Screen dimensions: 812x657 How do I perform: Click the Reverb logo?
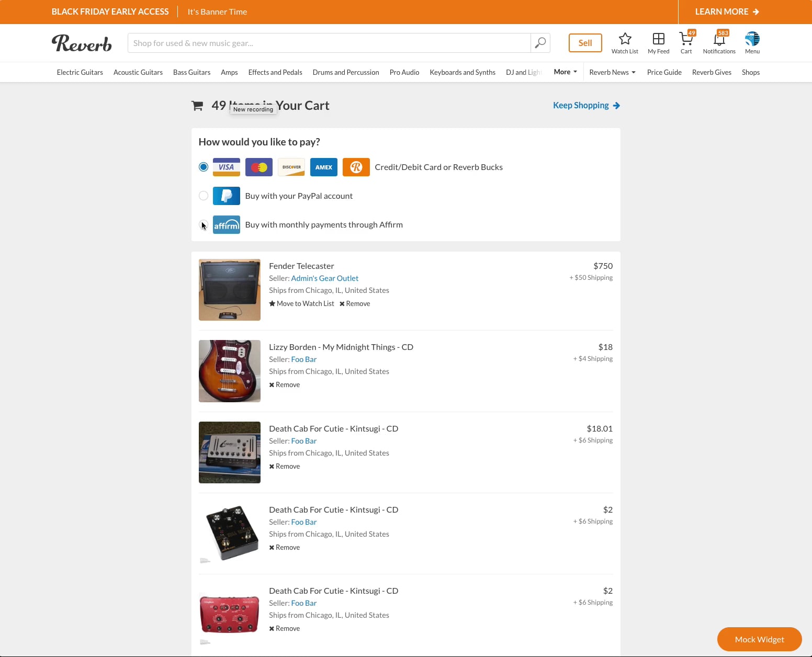(x=82, y=43)
